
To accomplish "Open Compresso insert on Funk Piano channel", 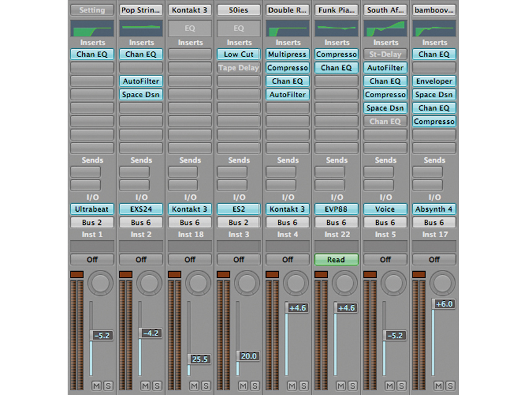I will (x=337, y=54).
